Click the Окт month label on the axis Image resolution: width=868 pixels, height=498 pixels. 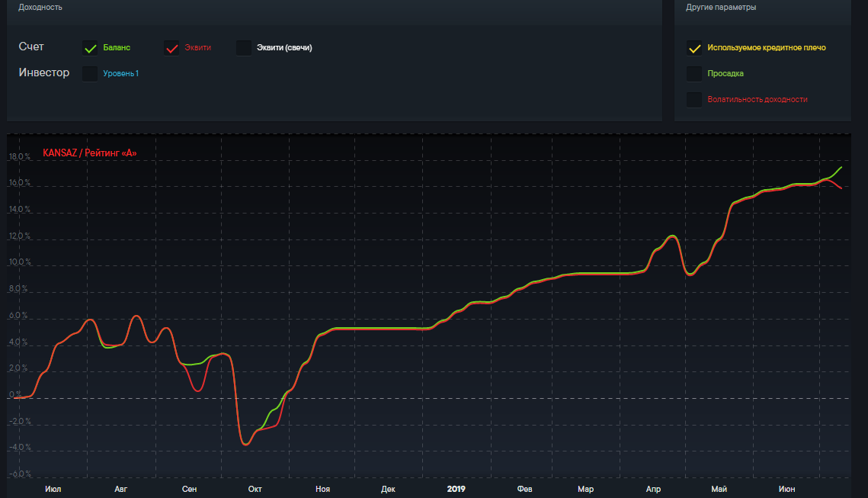(x=255, y=489)
